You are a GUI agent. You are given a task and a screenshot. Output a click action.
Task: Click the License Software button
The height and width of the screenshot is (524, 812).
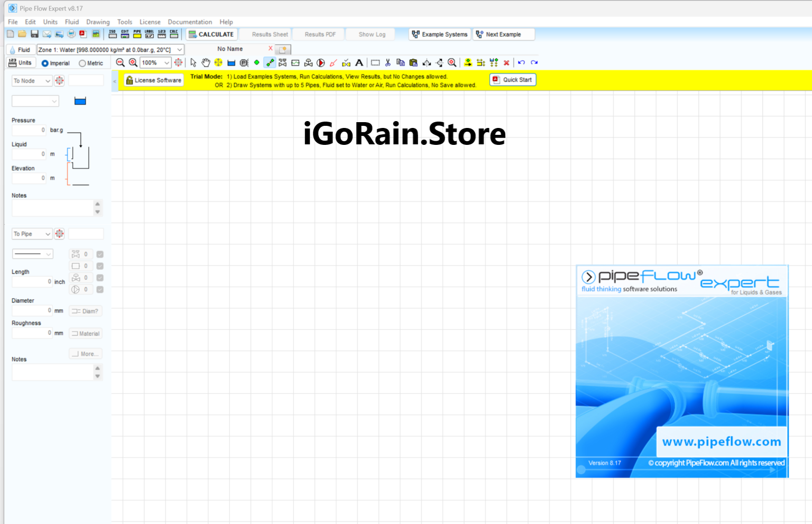click(153, 80)
